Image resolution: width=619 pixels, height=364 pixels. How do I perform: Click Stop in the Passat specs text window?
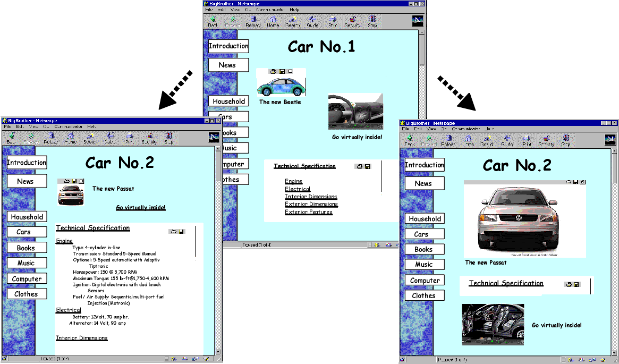[x=169, y=138]
